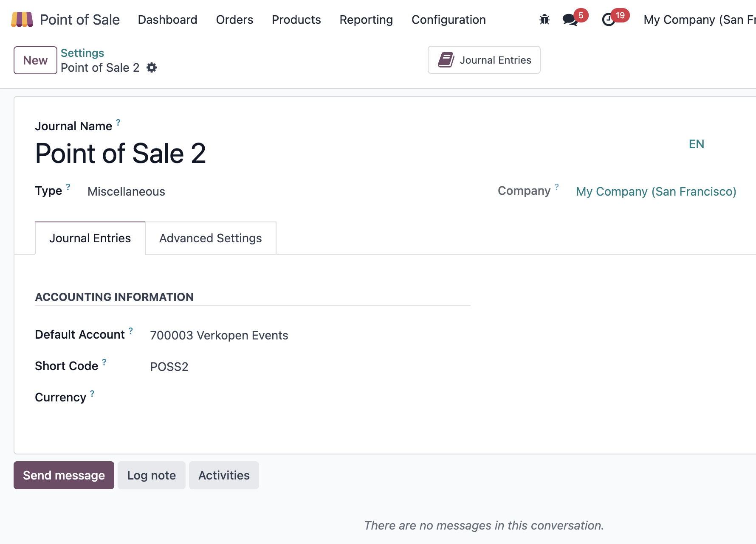
Task: Switch to the Advanced Settings tab
Action: click(x=211, y=238)
